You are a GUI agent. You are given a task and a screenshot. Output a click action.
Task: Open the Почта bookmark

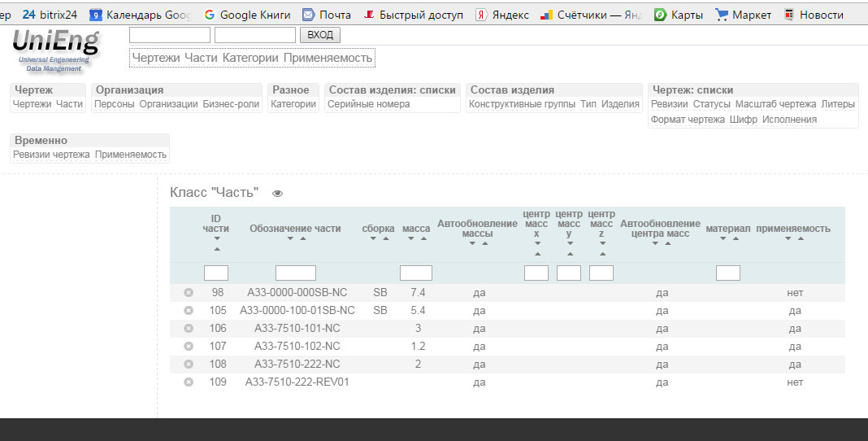coord(327,15)
